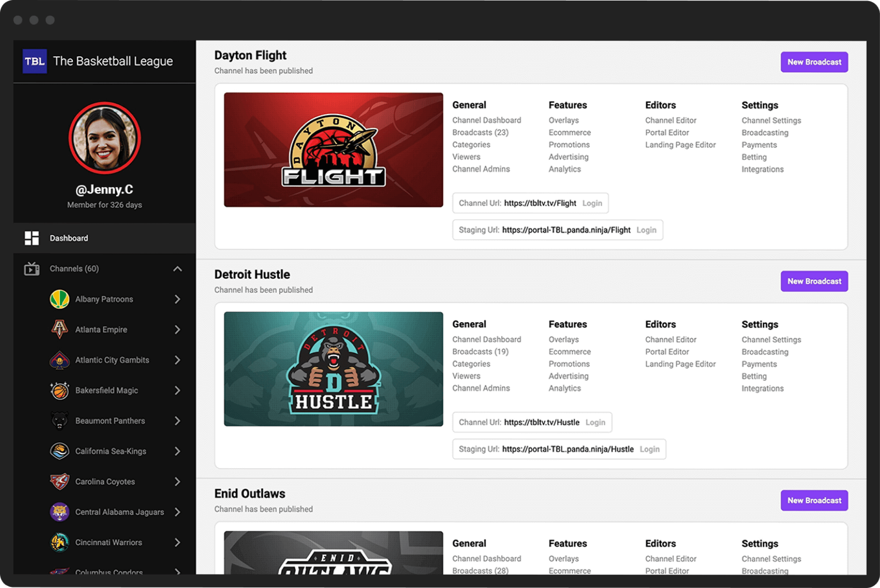Viewport: 880px width, 588px height.
Task: Expand the Atlantic City Gambits channel
Action: [x=177, y=360]
